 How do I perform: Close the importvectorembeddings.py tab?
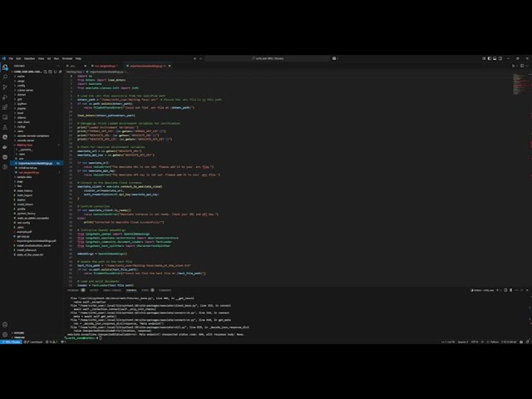pos(170,66)
